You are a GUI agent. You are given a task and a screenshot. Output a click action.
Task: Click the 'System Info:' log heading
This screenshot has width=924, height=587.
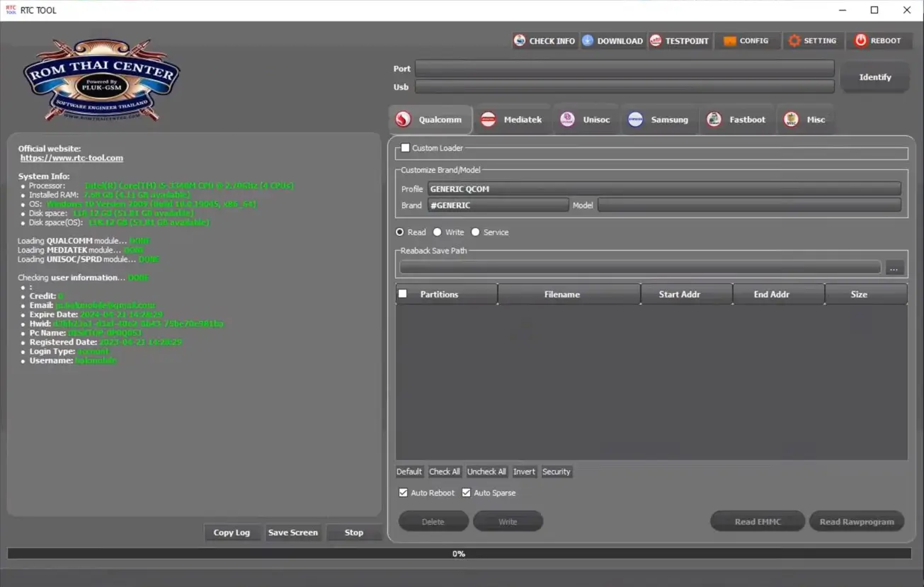(44, 176)
